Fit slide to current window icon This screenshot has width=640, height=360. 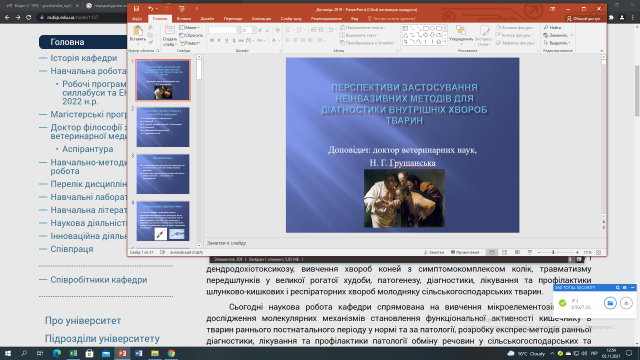598,253
